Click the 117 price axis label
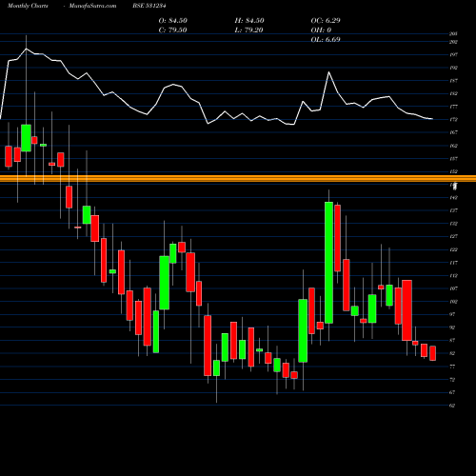Screen dimensions: 476x476 pyautogui.click(x=453, y=263)
